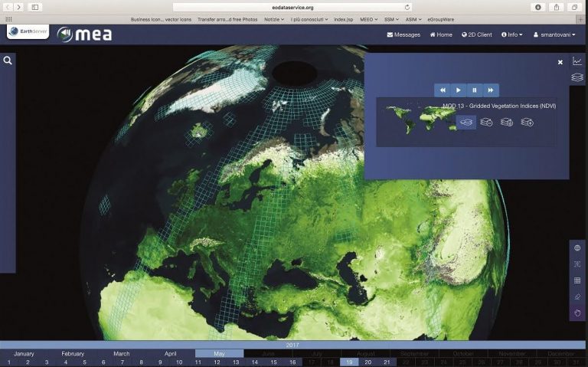Open the index.jsp bookmark
The width and height of the screenshot is (588, 367).
click(x=344, y=19)
